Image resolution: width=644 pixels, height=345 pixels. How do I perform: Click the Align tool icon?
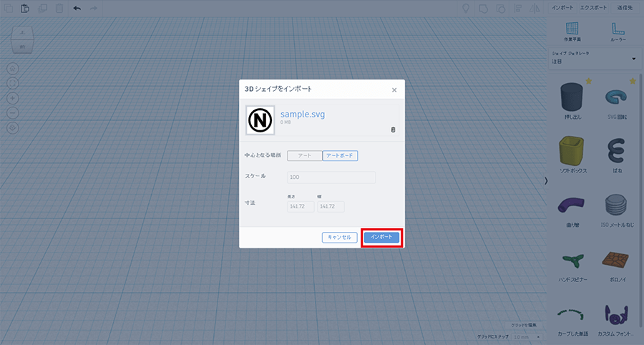tap(518, 8)
